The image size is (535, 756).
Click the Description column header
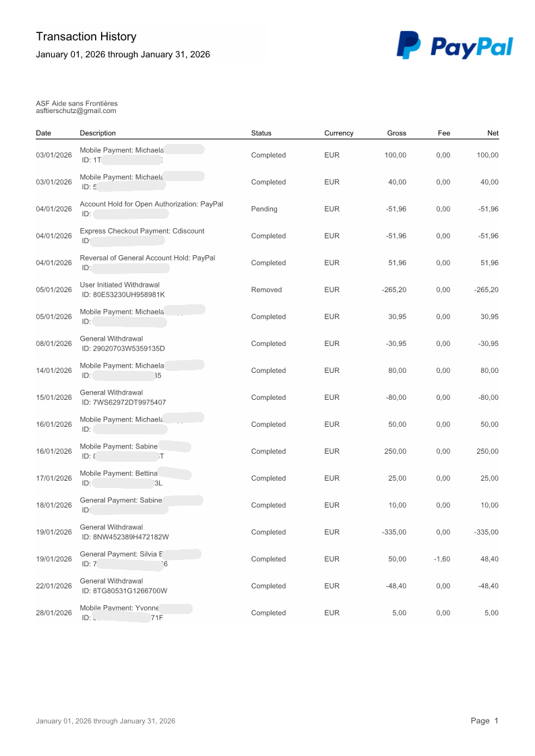coord(98,133)
